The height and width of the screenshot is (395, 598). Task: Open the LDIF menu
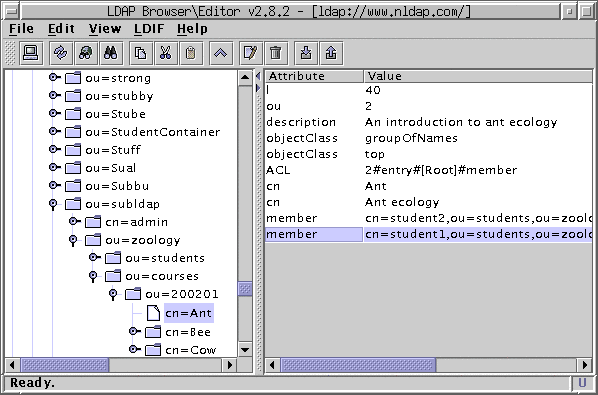click(x=149, y=29)
